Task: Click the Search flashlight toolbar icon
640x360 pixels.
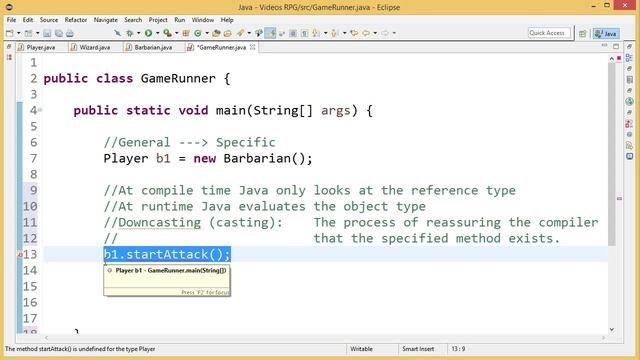Action: pos(240,33)
